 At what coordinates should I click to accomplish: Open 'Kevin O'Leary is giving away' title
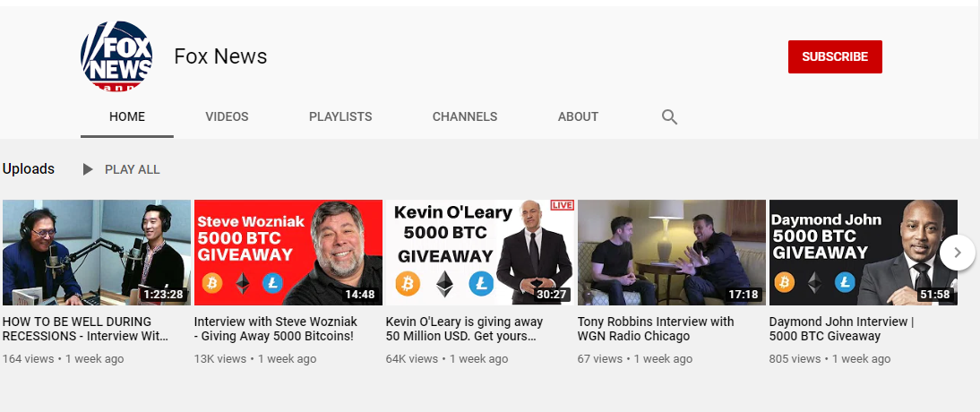(x=464, y=329)
